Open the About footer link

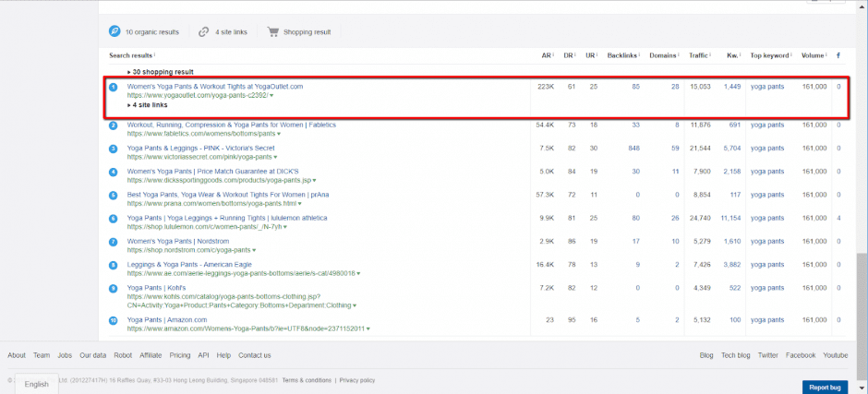[x=17, y=355]
